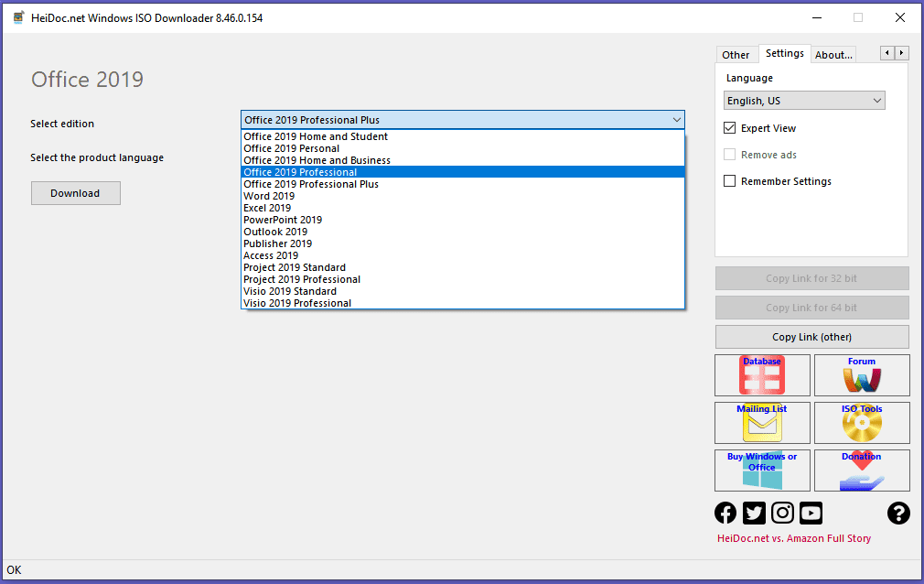Open the Database icon button
The width and height of the screenshot is (924, 584).
(x=762, y=375)
